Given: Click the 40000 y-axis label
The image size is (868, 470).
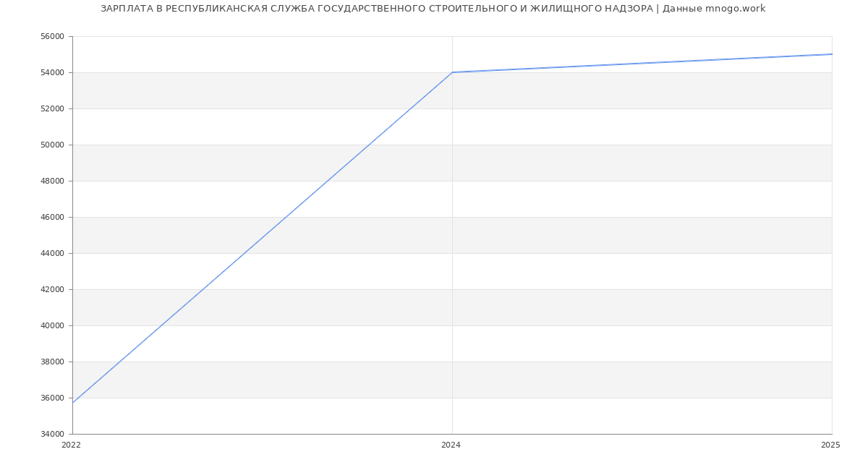Looking at the screenshot, I should click(52, 326).
